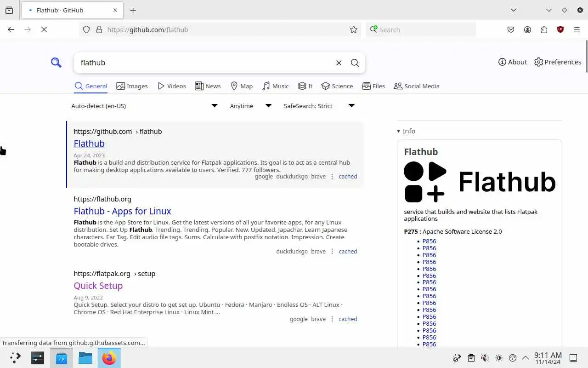Open the Firefox account icon
Image resolution: width=588 pixels, height=368 pixels.
pos(527,29)
